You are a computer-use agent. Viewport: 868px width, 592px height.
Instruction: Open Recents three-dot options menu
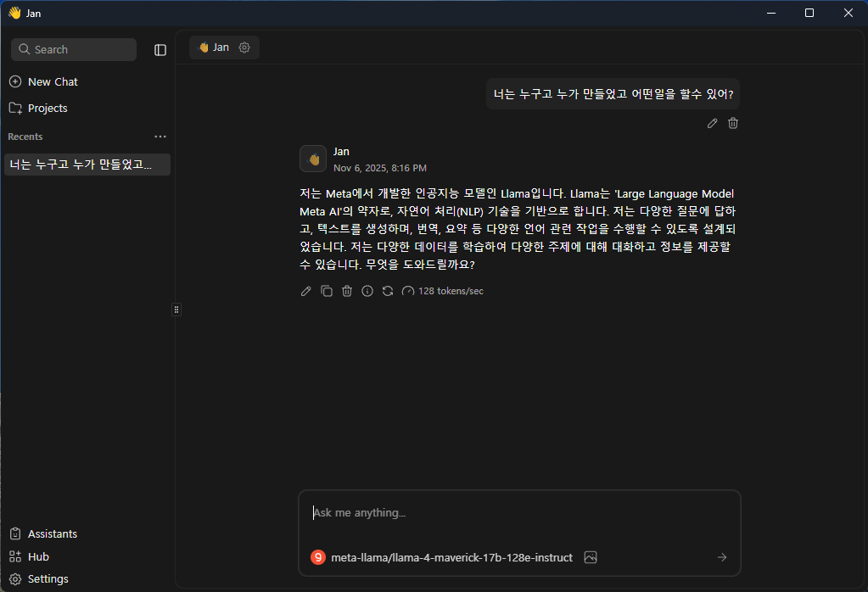pos(160,137)
